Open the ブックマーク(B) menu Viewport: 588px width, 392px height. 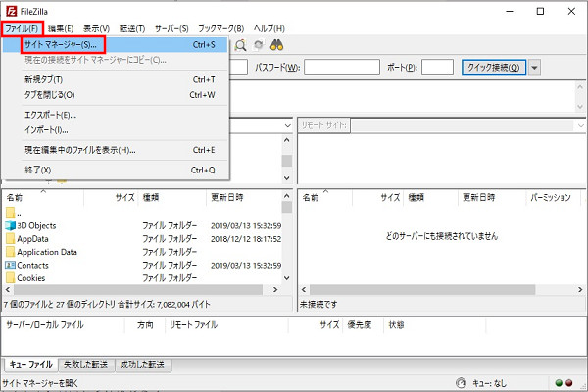click(220, 28)
